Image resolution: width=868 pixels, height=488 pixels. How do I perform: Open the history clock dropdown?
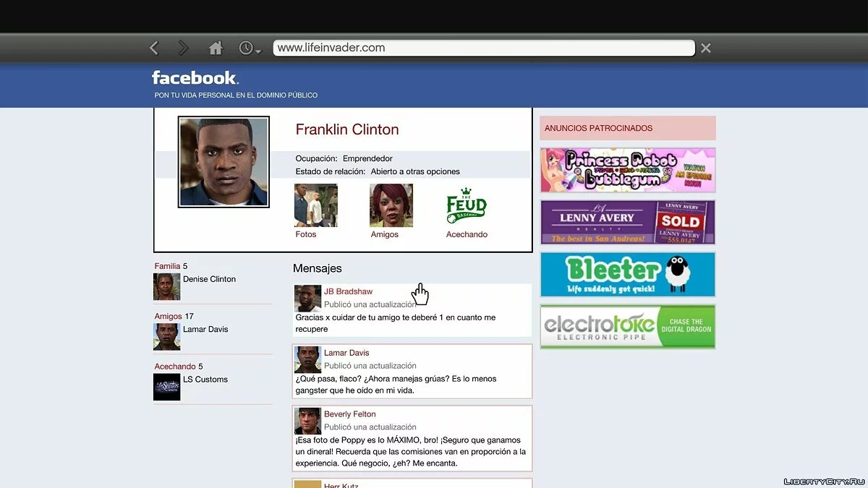click(x=250, y=48)
